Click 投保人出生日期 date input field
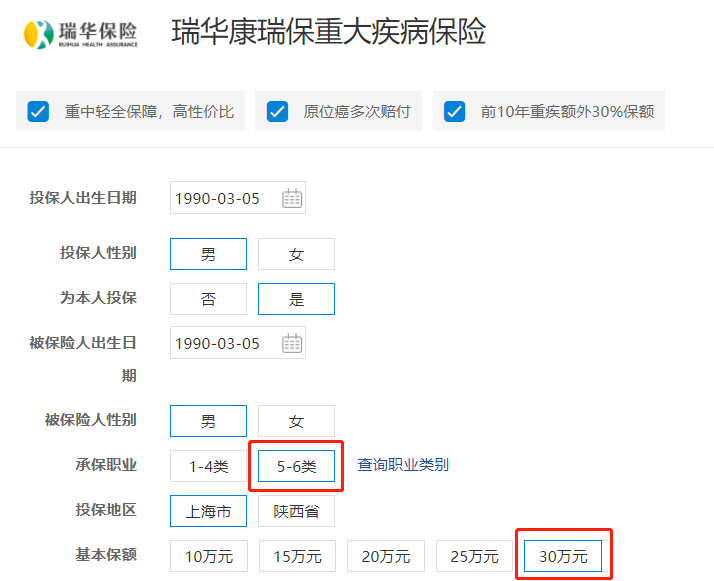The height and width of the screenshot is (581, 714). pyautogui.click(x=238, y=198)
